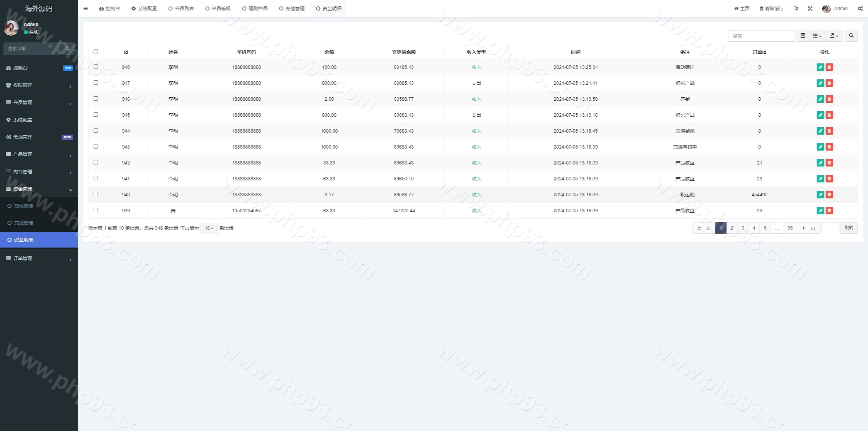
Task: Click the 清除缓存 clear cache link
Action: pos(771,8)
